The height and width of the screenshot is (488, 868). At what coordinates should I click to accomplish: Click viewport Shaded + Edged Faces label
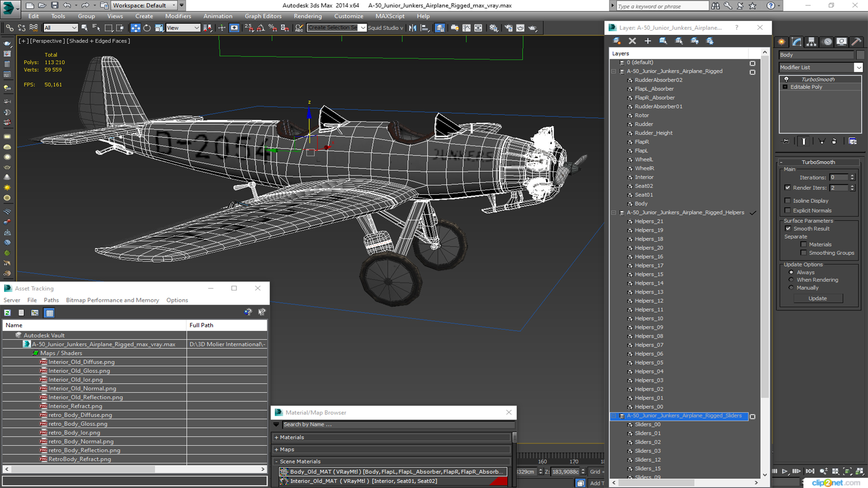(x=99, y=41)
